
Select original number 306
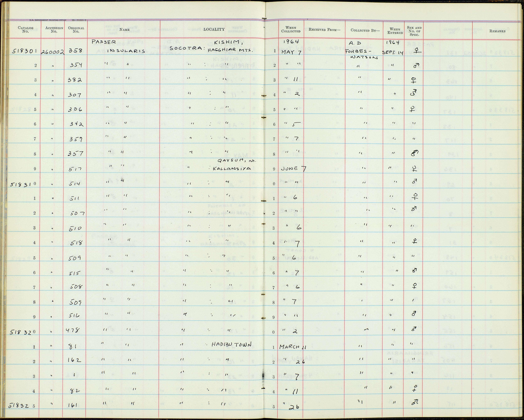click(75, 109)
